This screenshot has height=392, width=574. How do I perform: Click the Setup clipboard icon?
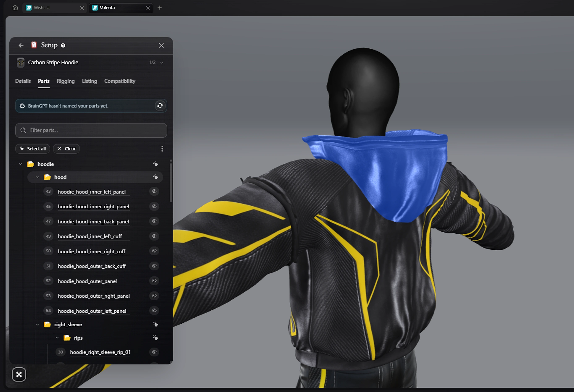(34, 45)
